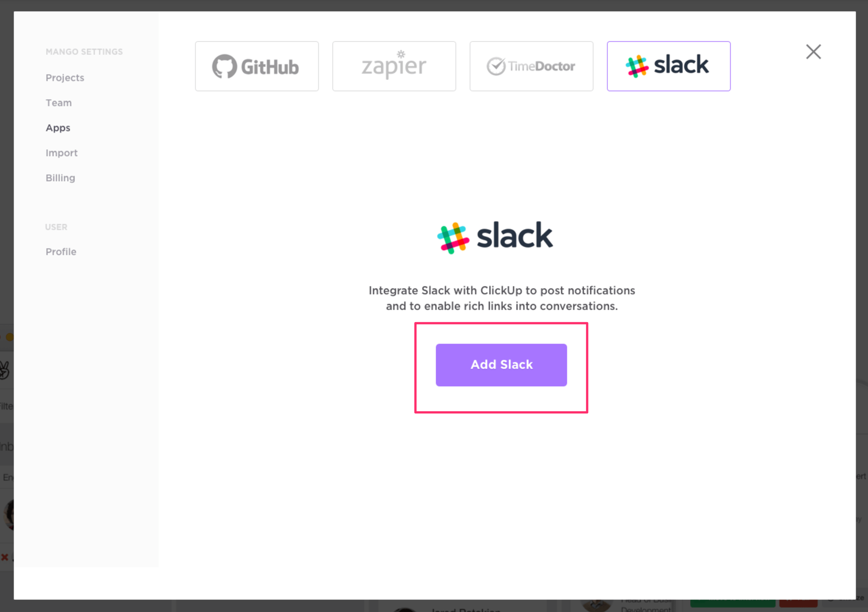The width and height of the screenshot is (868, 612).
Task: Click the large Slack logo in center
Action: (x=495, y=237)
